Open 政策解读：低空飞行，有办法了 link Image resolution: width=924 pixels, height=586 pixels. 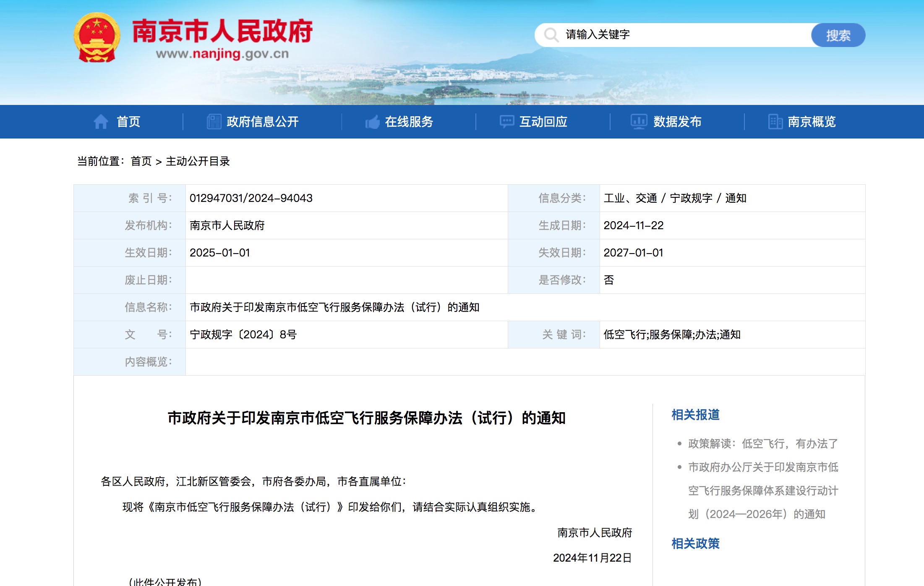(762, 444)
